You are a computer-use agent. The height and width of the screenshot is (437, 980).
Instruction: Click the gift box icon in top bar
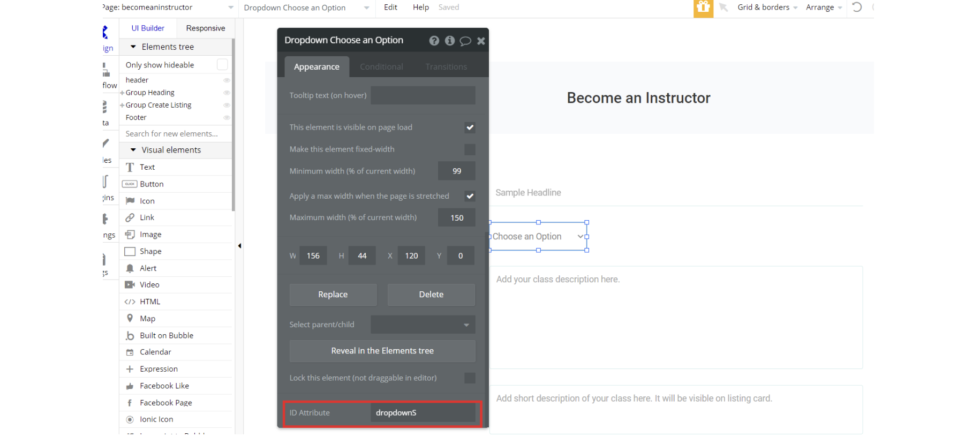pos(703,8)
